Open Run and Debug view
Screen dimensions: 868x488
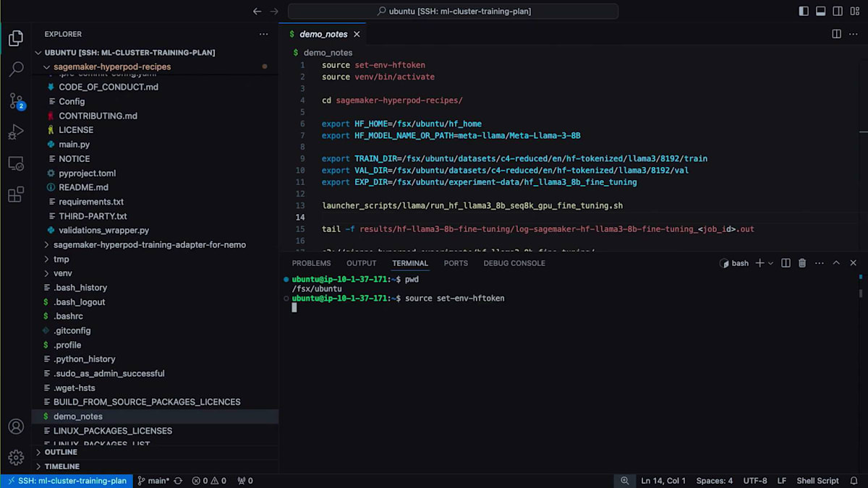point(16,132)
